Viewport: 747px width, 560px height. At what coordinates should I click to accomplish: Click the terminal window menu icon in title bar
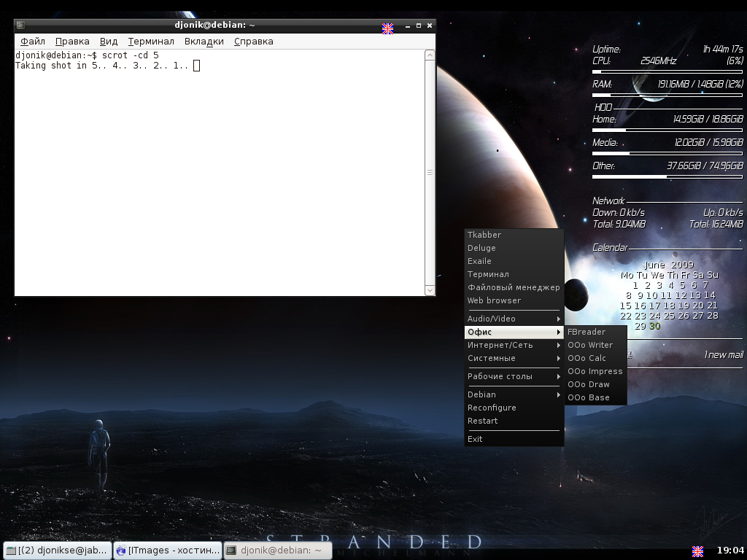click(20, 26)
